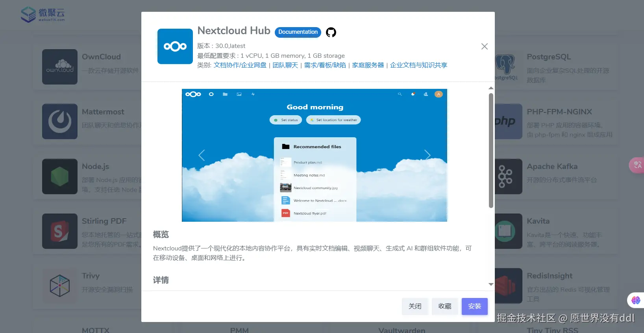Viewport: 644px width, 333px height.
Task: Click the Nextcloud Hub logo
Action: click(x=175, y=46)
